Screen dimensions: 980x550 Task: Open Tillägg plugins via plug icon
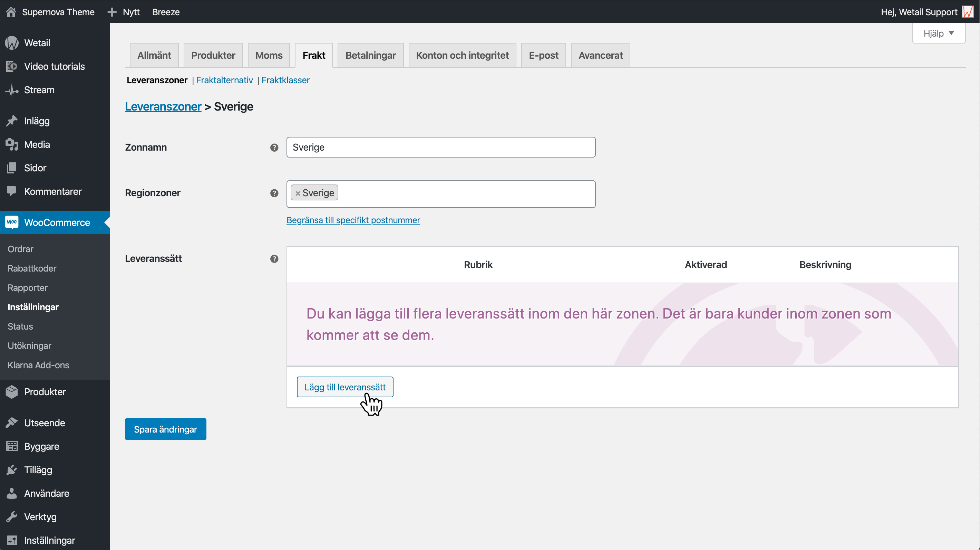point(12,470)
